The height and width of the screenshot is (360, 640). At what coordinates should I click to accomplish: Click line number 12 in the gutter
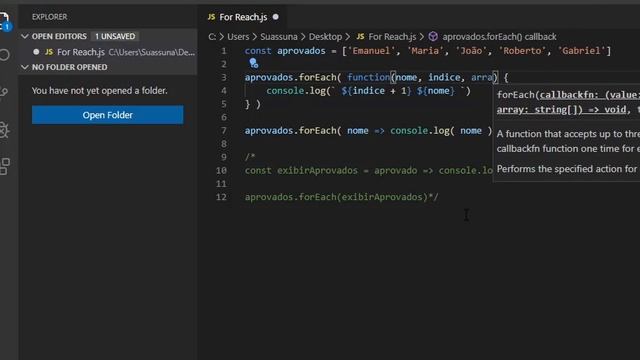pos(221,197)
